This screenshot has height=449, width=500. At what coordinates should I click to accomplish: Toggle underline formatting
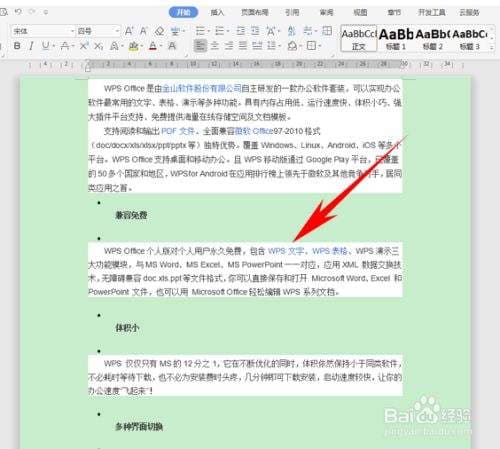(46, 46)
